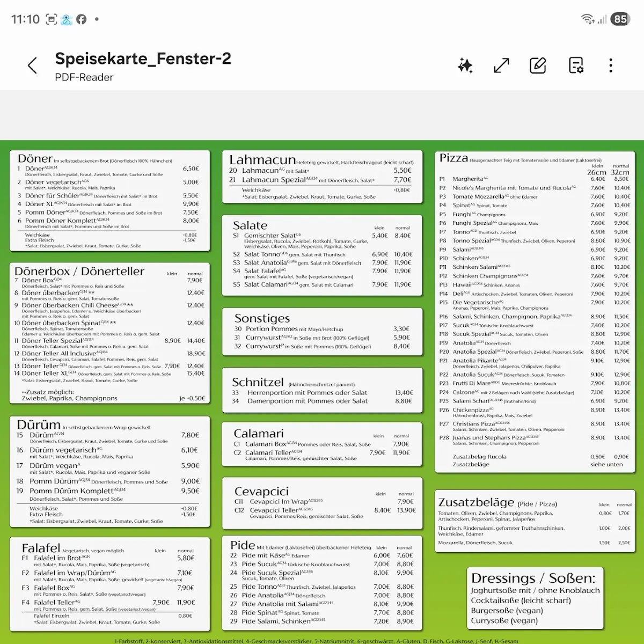This screenshot has height=644, width=644.
Task: Tap the Falafel section heading
Action: pyautogui.click(x=41, y=548)
